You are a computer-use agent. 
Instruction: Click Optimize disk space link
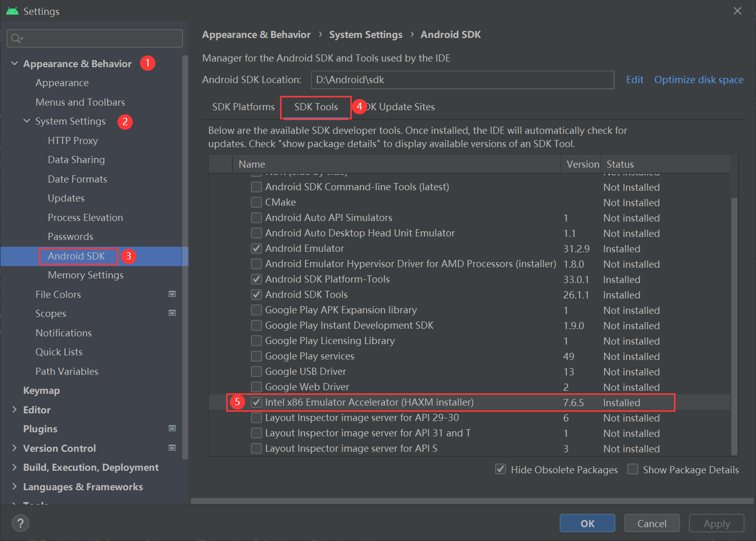699,79
